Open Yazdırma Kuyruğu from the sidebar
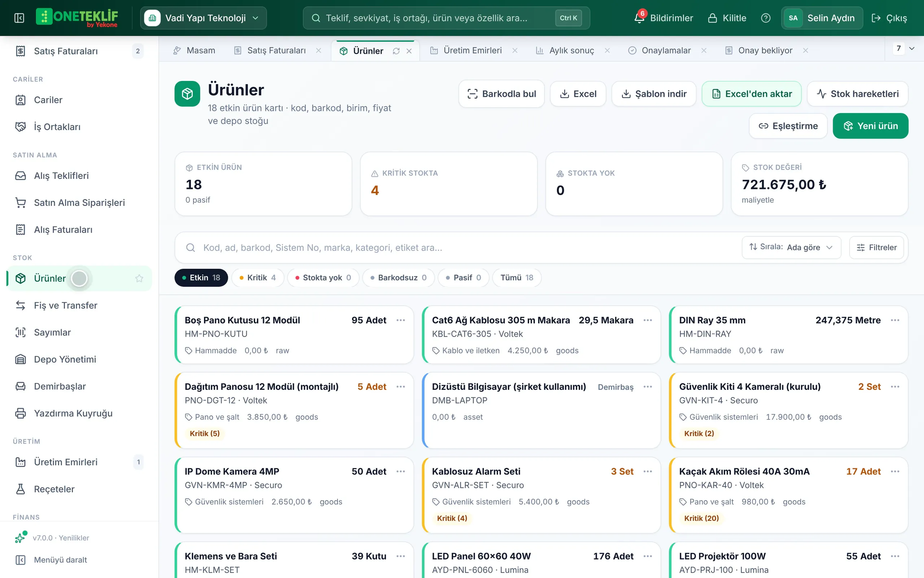 tap(79, 413)
